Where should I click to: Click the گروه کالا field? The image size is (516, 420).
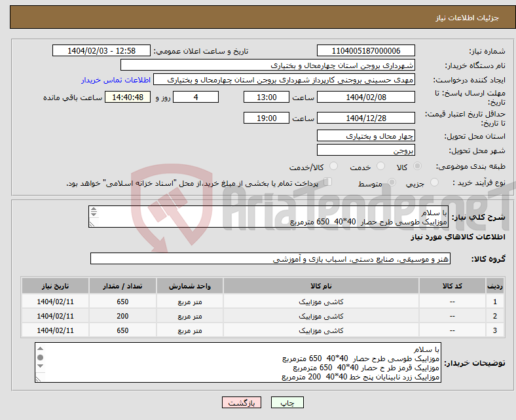(x=270, y=258)
